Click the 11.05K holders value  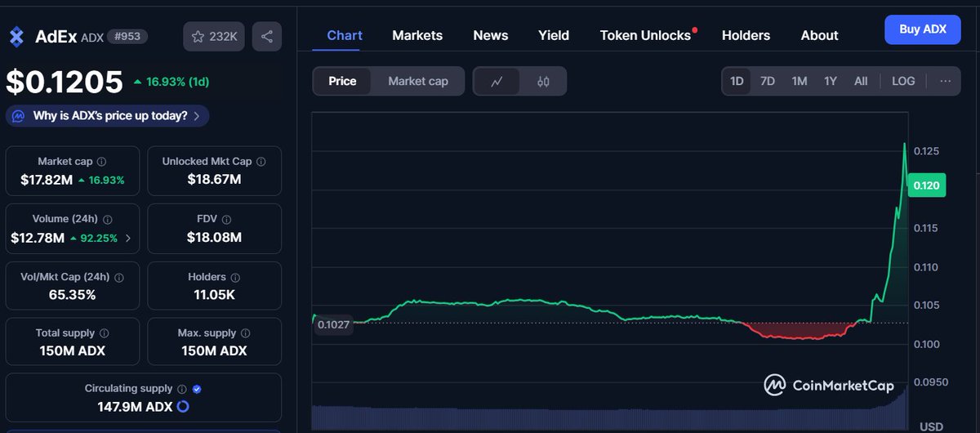tap(214, 295)
